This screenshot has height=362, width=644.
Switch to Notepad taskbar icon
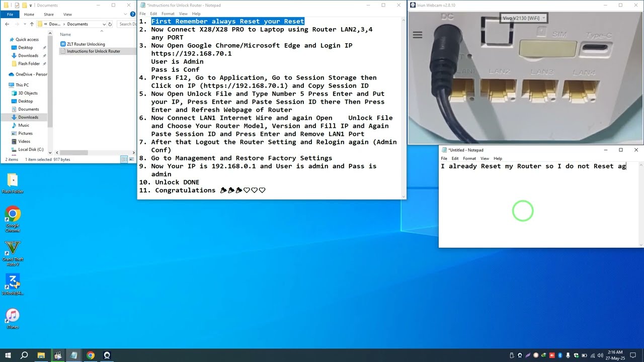click(x=74, y=355)
